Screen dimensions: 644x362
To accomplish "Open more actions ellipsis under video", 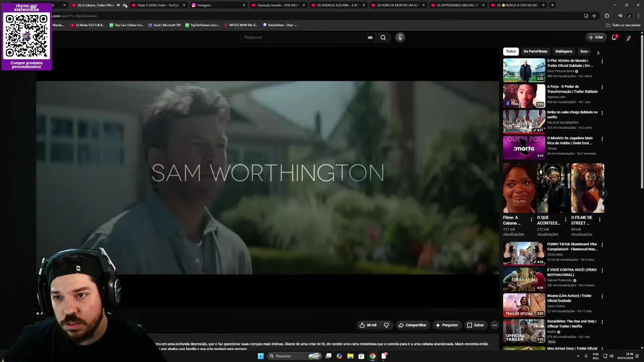I will 494,325.
